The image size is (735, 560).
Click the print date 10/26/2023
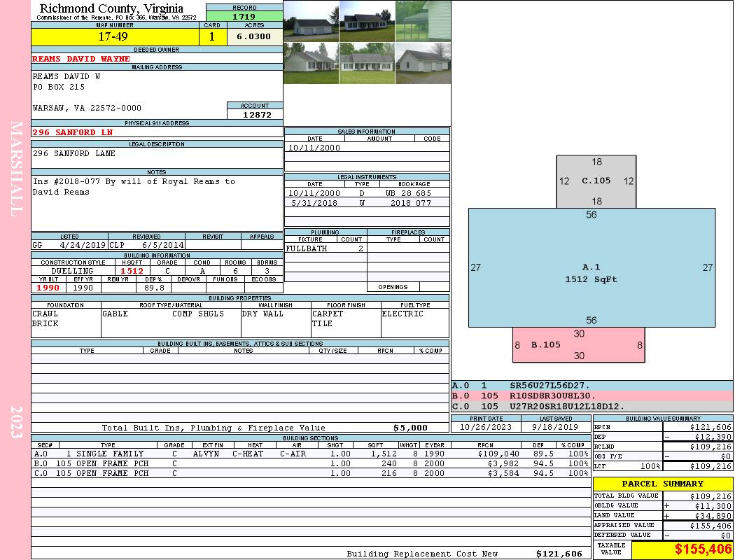[486, 427]
